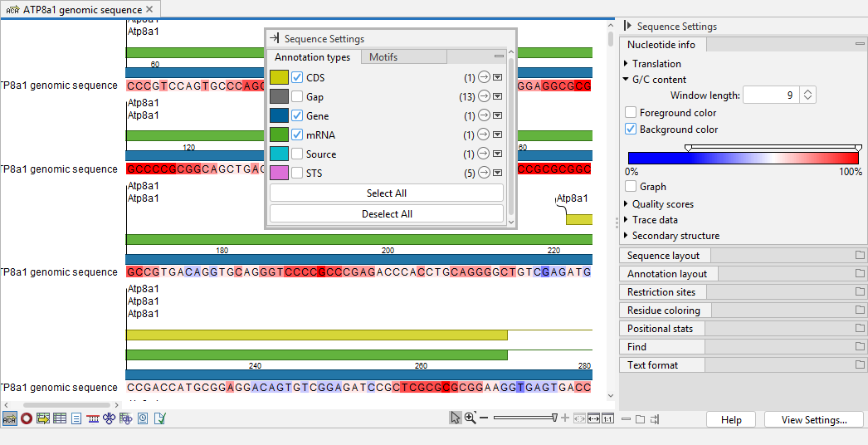The height and width of the screenshot is (445, 868).
Task: Click the fit width zoom icon
Action: 593,418
